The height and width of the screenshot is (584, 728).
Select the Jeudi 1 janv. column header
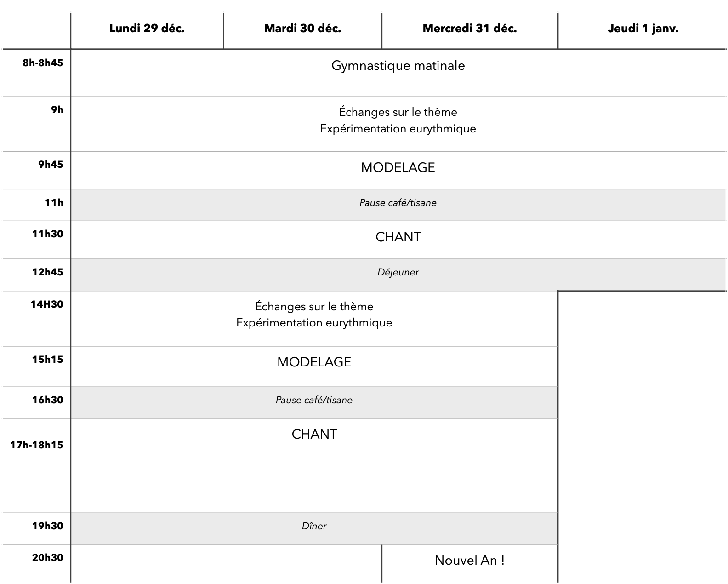[x=643, y=29]
